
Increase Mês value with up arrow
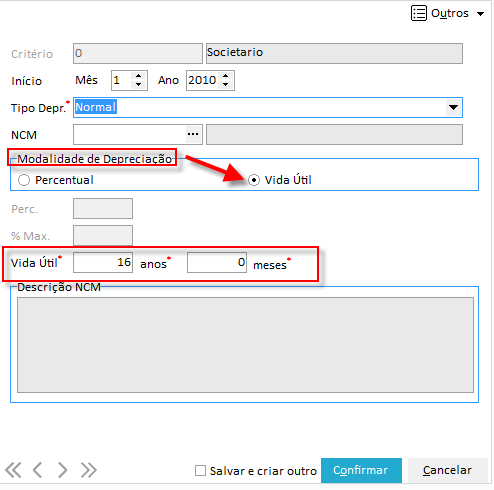pyautogui.click(x=138, y=76)
